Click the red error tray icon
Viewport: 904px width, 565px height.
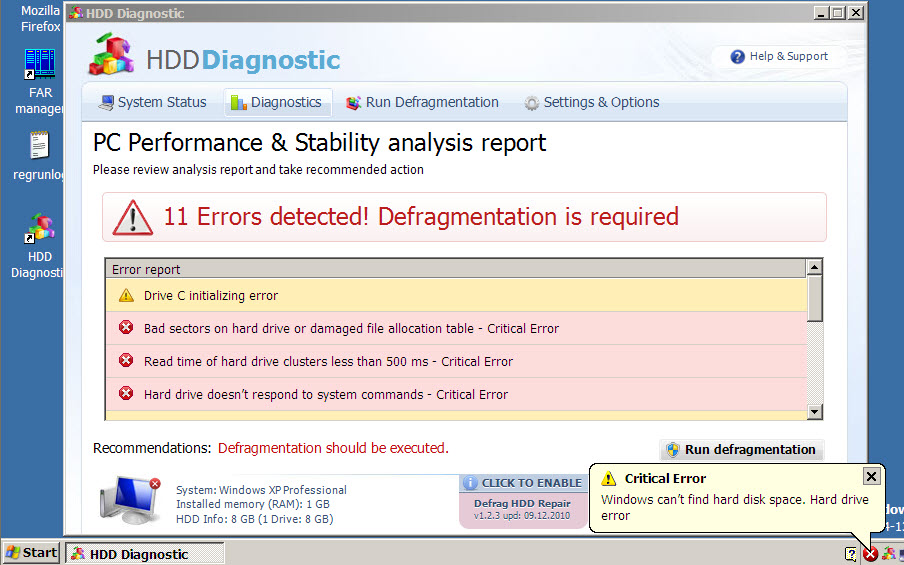click(870, 555)
